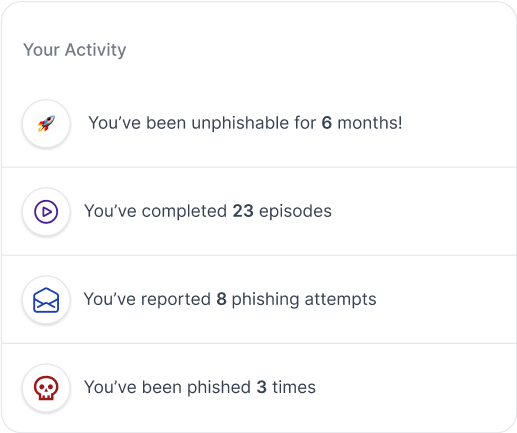This screenshot has height=433, width=517.
Task: Click the purple play circle icon
Action: click(x=46, y=212)
